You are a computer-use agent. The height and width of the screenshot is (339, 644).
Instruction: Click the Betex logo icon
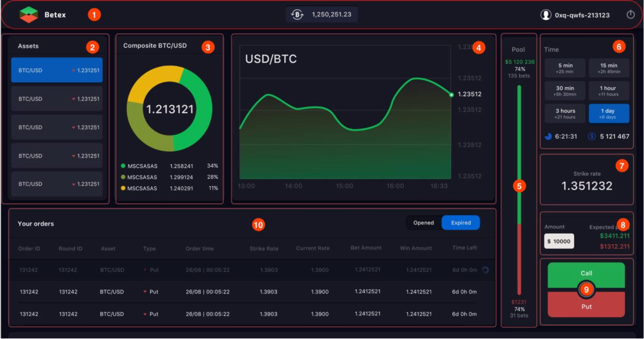tap(29, 15)
